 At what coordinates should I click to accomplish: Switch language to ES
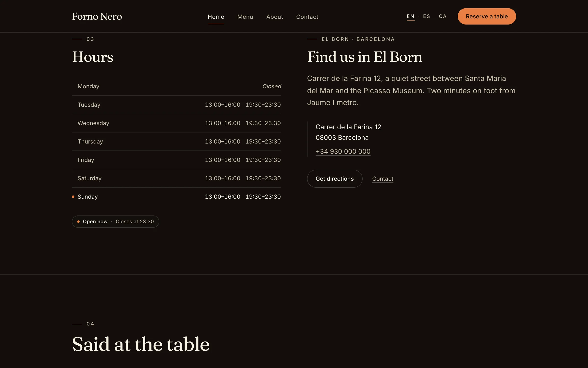point(427,16)
